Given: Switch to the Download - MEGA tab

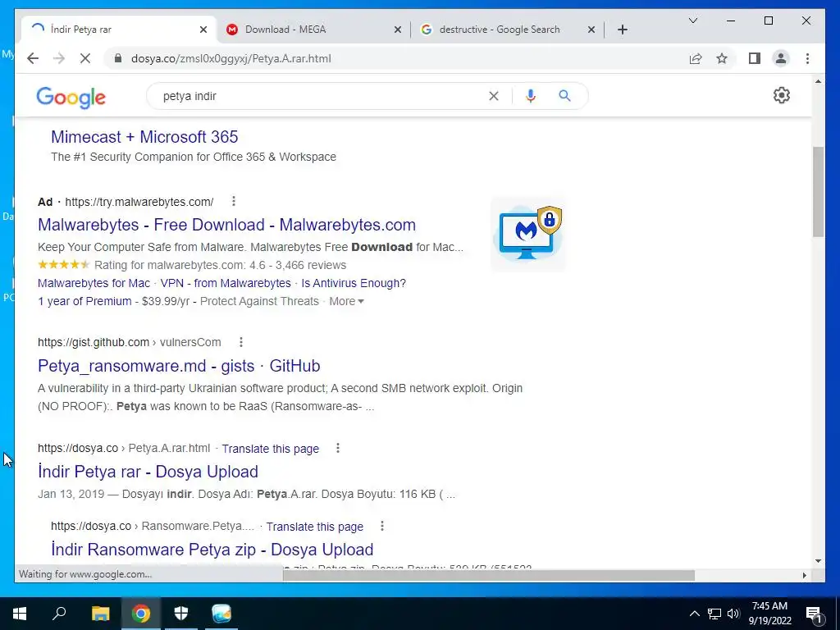Looking at the screenshot, I should point(313,30).
